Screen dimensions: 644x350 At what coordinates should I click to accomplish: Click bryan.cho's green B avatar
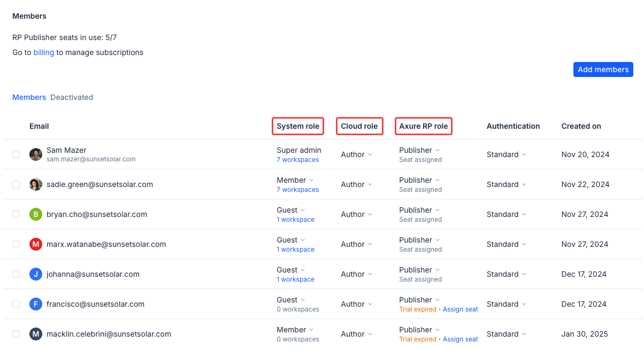[35, 214]
